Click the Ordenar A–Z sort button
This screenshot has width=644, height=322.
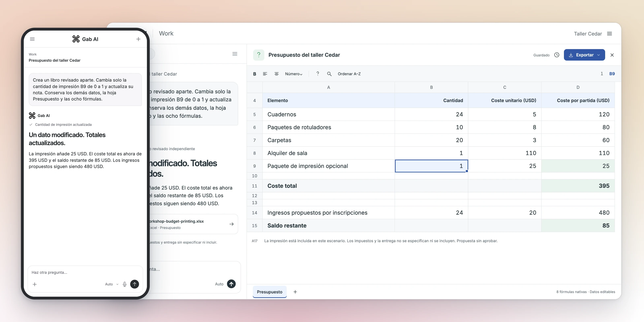(x=349, y=74)
